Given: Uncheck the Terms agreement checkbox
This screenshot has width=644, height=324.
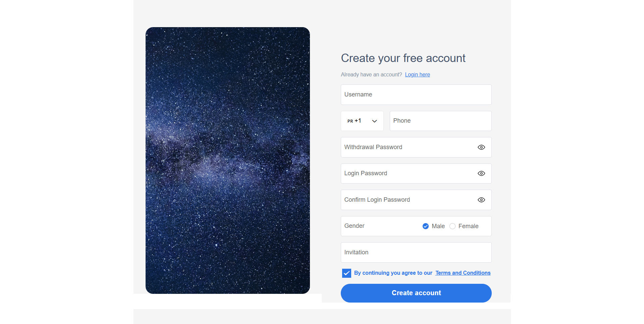Looking at the screenshot, I should [x=346, y=273].
